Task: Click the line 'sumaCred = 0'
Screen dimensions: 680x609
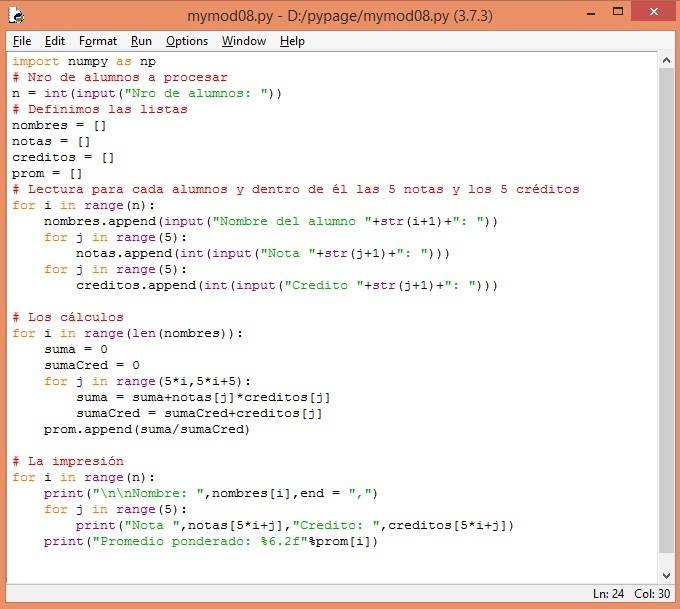Action: pos(92,366)
